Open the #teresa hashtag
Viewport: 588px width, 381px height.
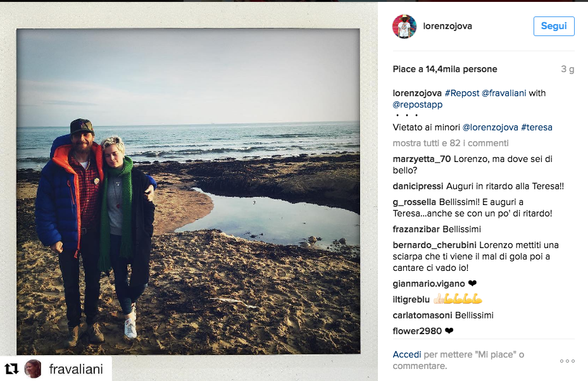(537, 127)
